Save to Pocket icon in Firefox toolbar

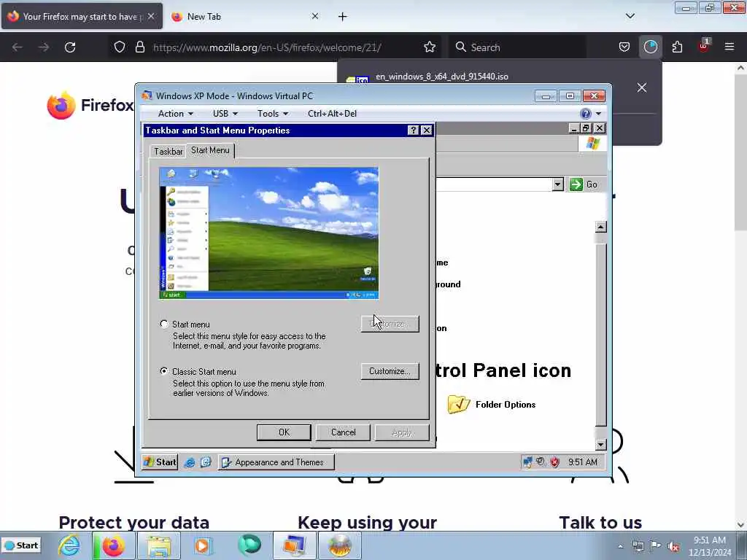pos(624,47)
